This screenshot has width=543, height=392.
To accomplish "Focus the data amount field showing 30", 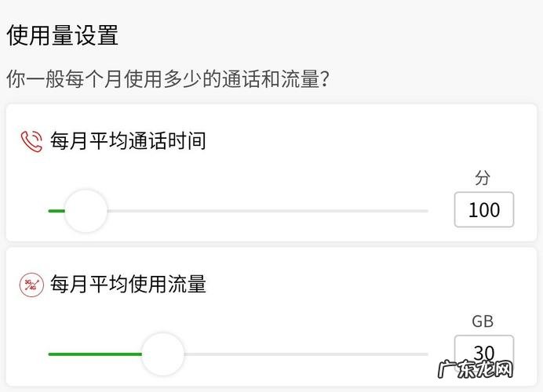I will click(483, 352).
